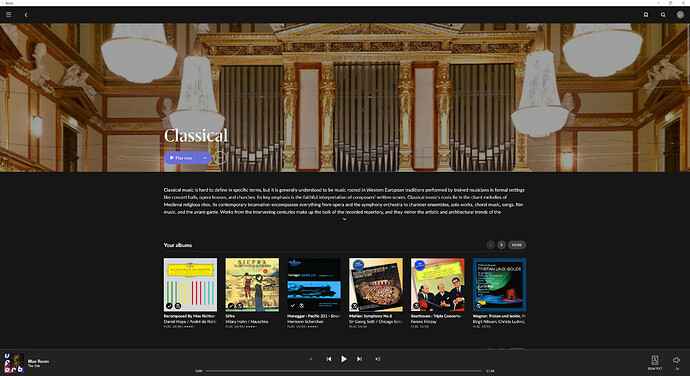
Task: Seek within the track progress bar
Action: [344, 371]
